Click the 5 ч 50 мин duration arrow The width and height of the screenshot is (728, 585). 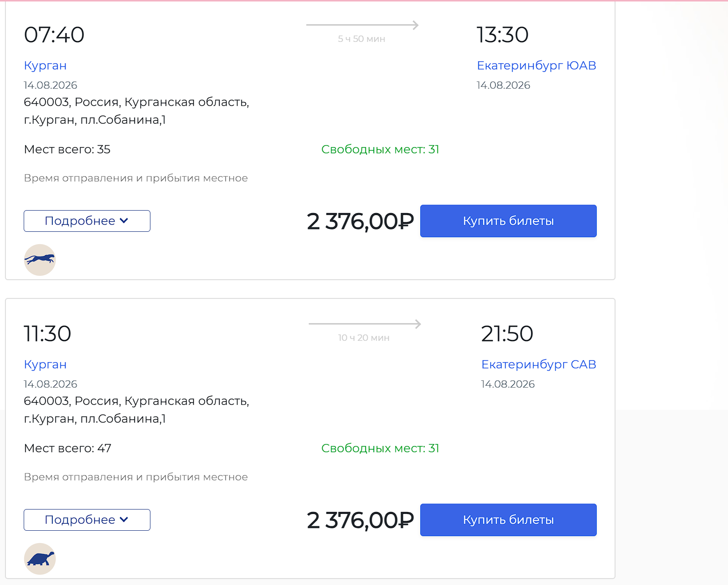click(x=363, y=25)
